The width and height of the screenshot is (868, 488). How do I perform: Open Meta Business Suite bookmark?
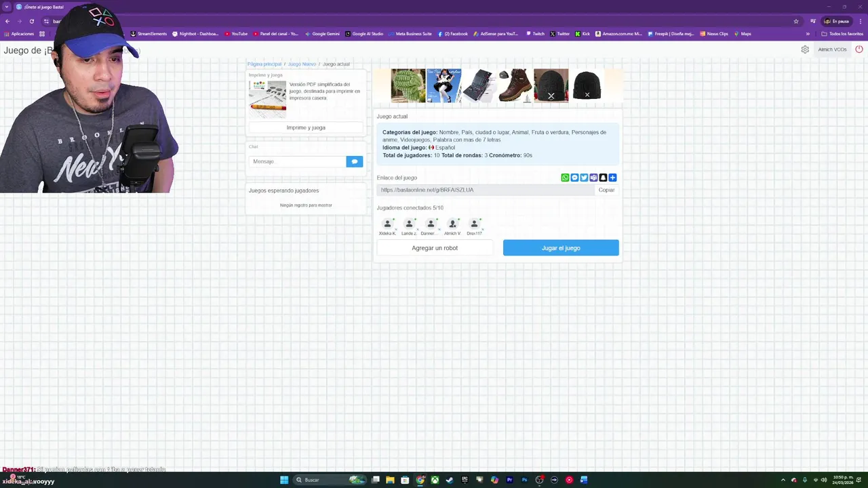[410, 34]
